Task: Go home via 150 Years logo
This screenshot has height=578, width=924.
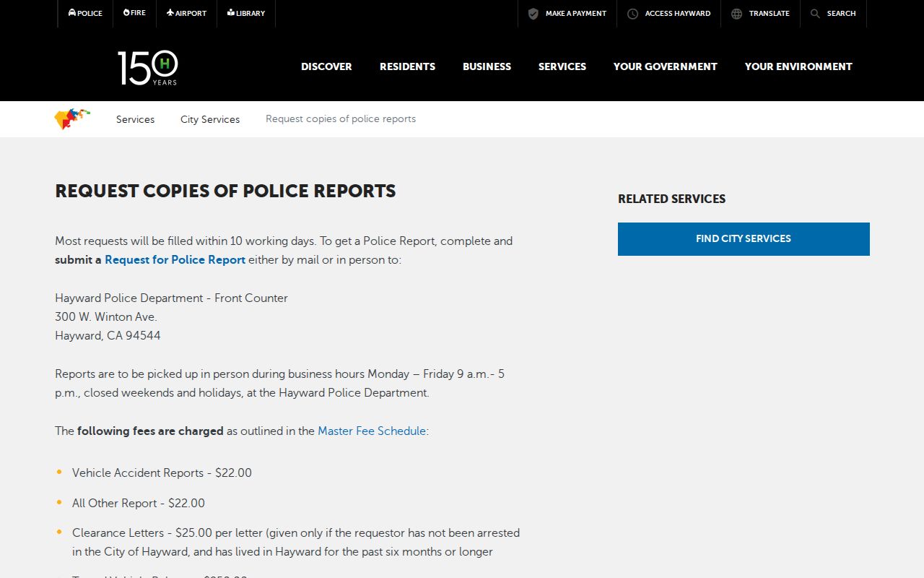Action: tap(148, 68)
